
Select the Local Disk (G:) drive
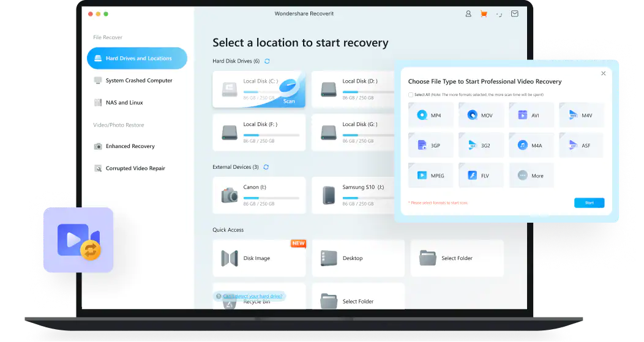point(353,132)
